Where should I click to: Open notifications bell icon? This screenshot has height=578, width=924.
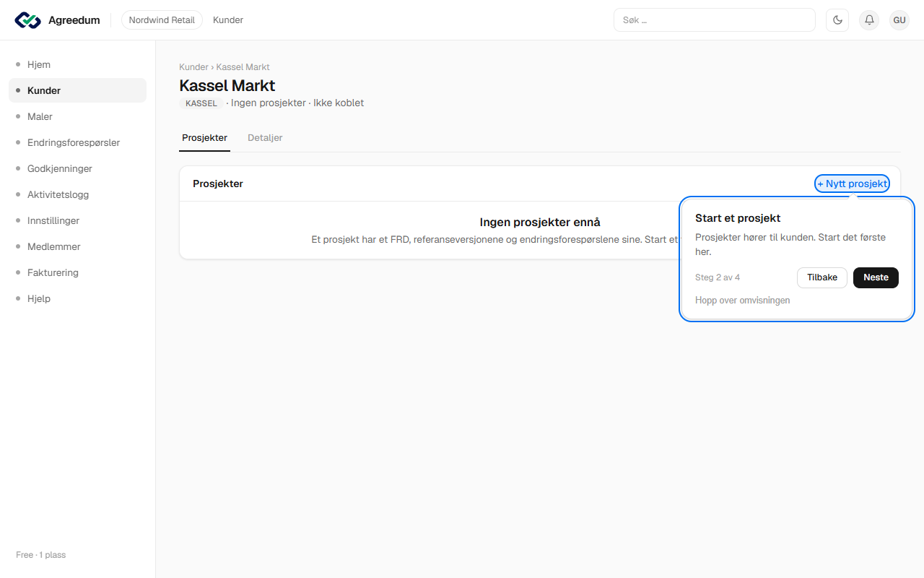tap(869, 20)
